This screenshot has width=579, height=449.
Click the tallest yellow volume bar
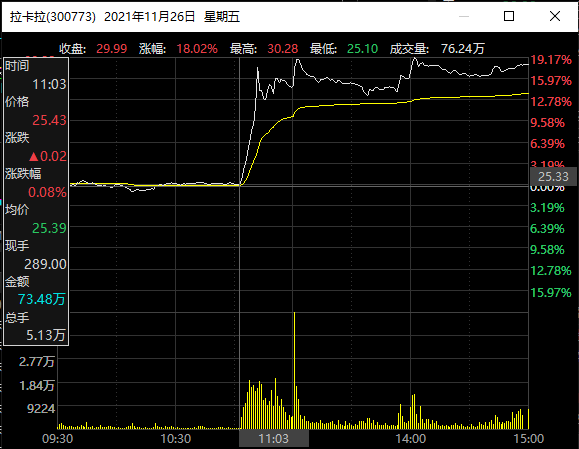[294, 370]
